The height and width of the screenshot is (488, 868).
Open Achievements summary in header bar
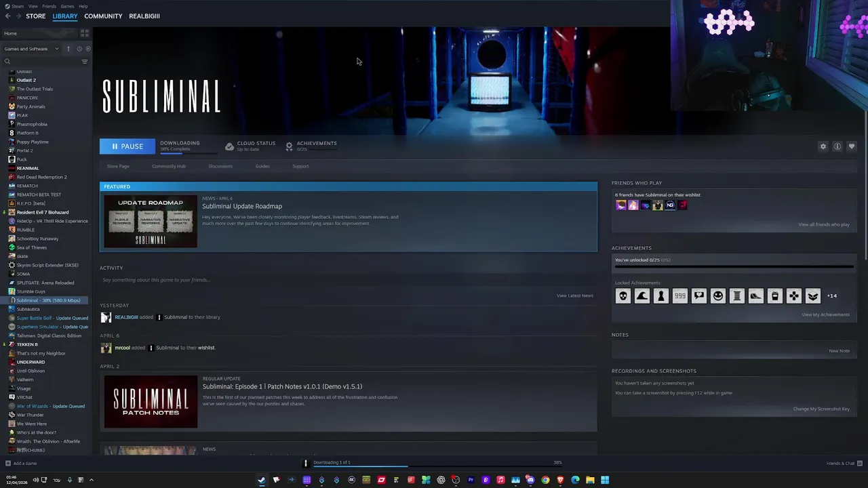point(311,146)
